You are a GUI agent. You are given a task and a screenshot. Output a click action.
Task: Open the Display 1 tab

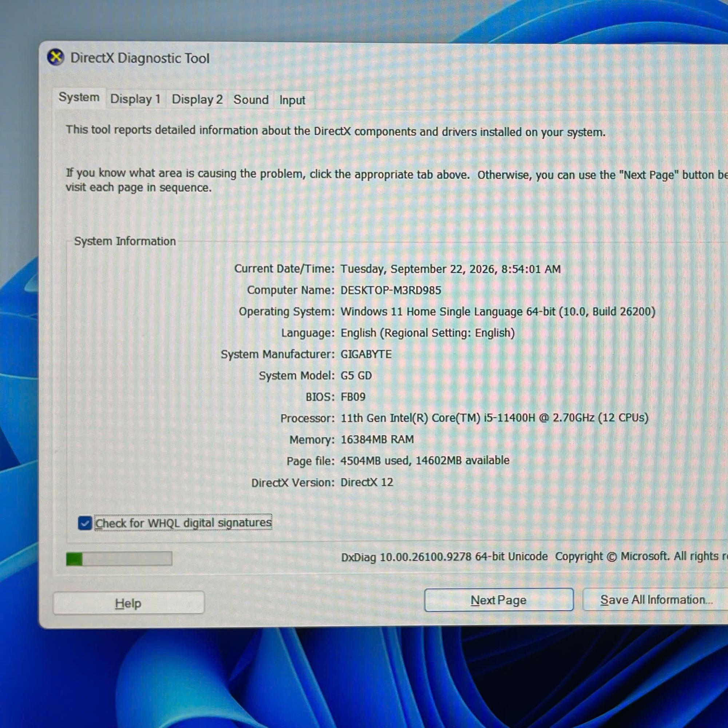135,99
